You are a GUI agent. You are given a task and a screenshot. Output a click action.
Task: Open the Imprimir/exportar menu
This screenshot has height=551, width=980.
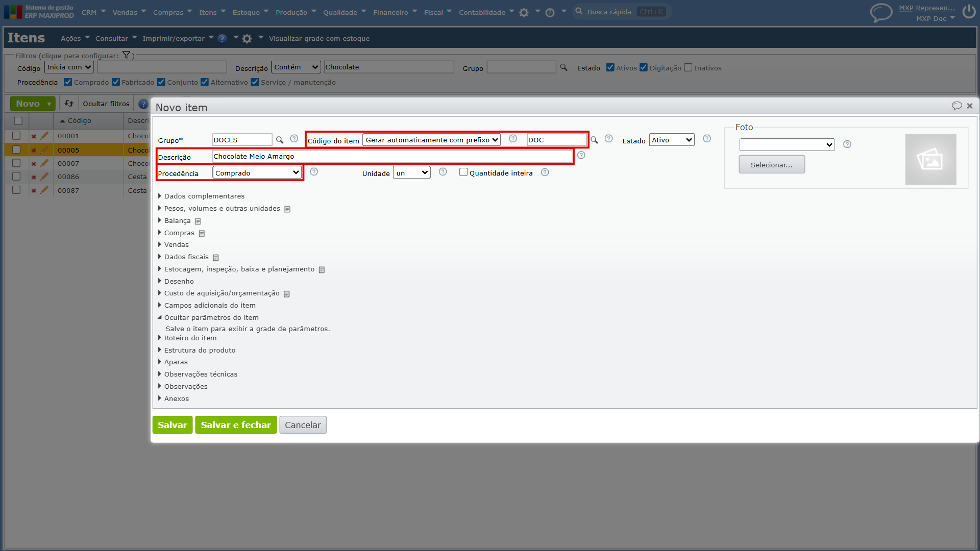tap(178, 38)
